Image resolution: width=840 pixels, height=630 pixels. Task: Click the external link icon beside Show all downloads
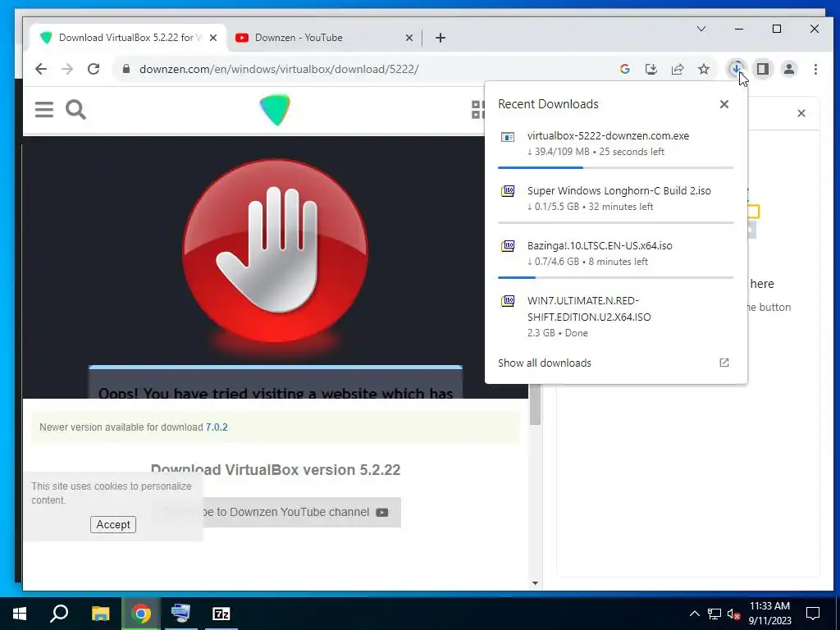point(724,363)
